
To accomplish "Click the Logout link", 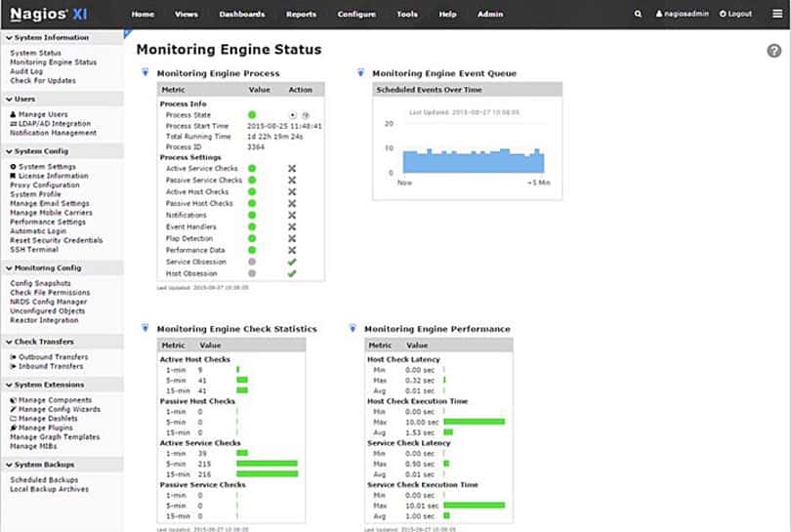I will tap(736, 14).
